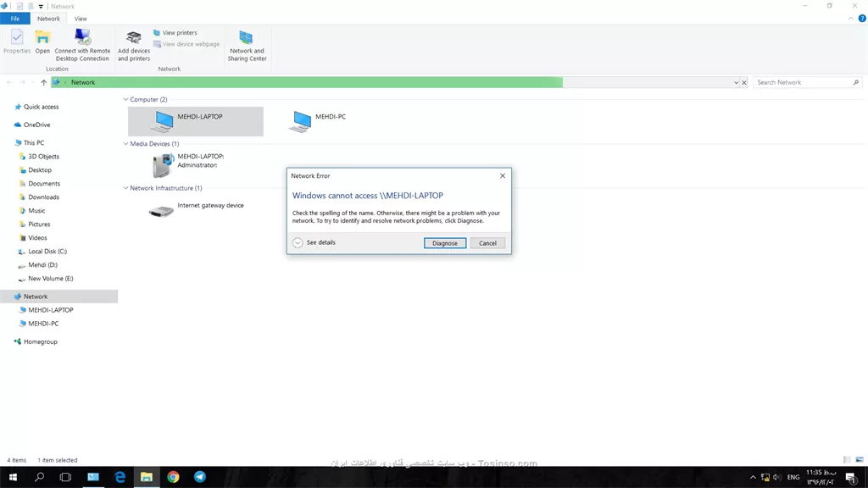The width and height of the screenshot is (868, 488).
Task: Click the Back navigation arrow
Action: point(9,82)
